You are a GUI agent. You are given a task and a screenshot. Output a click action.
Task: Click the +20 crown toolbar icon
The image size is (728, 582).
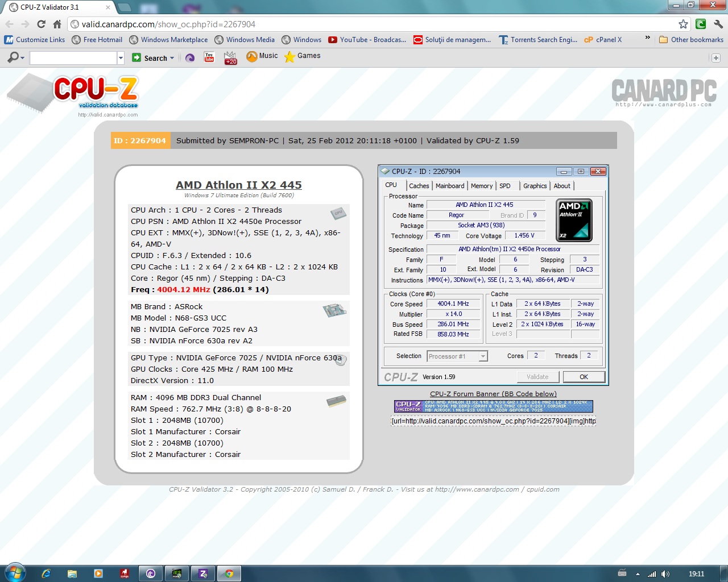230,58
